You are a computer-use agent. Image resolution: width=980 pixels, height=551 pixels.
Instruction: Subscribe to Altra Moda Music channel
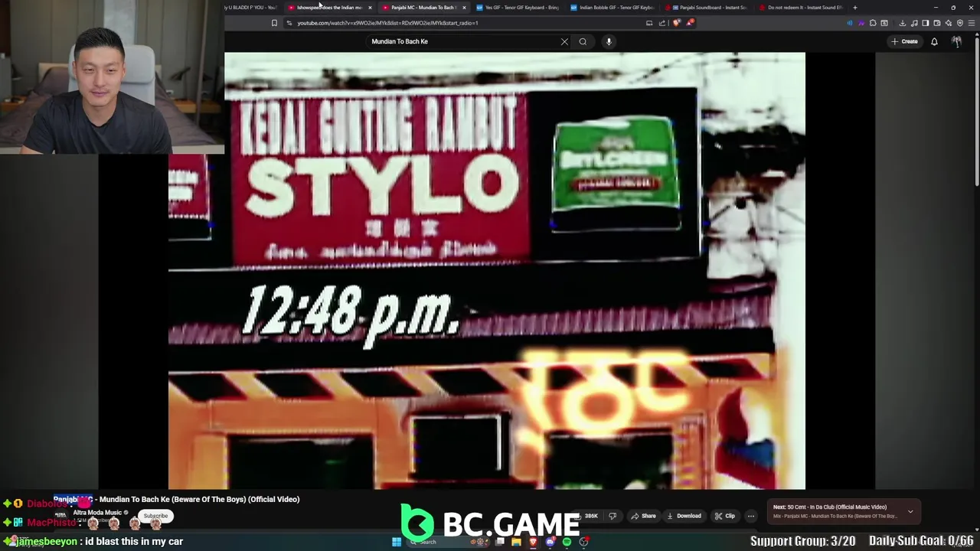click(x=155, y=516)
